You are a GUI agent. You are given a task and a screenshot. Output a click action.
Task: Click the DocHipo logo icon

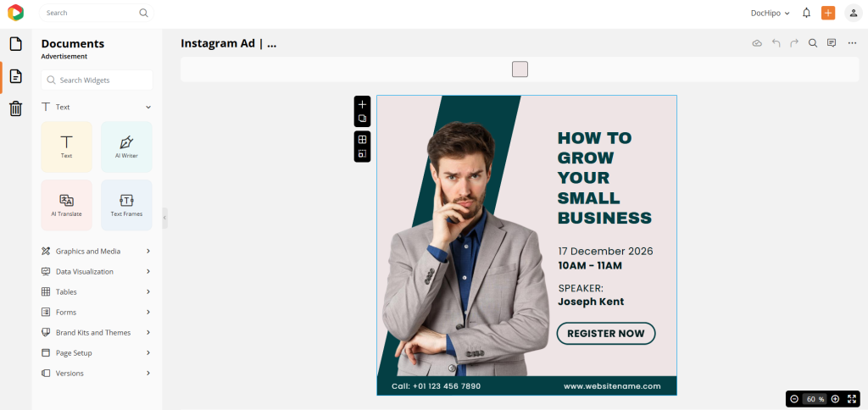[x=15, y=13]
